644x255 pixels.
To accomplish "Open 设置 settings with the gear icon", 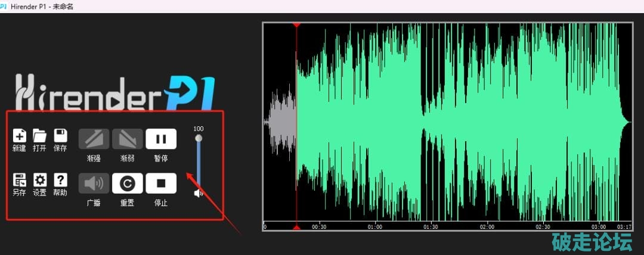I will pyautogui.click(x=39, y=180).
